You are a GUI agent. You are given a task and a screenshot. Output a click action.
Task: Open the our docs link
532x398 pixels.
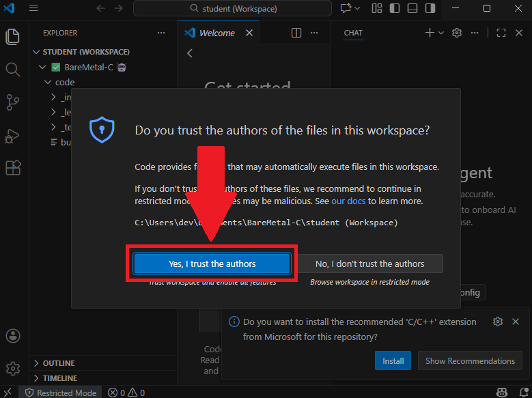point(348,201)
